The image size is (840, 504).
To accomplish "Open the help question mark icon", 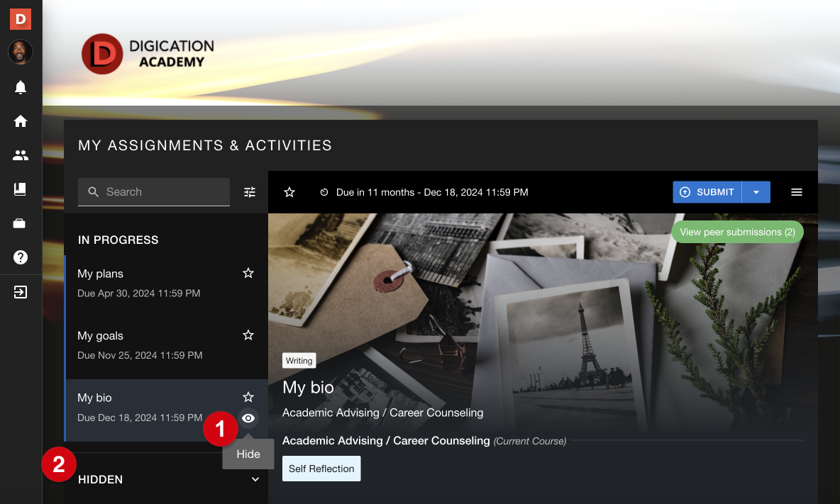I will pyautogui.click(x=21, y=257).
